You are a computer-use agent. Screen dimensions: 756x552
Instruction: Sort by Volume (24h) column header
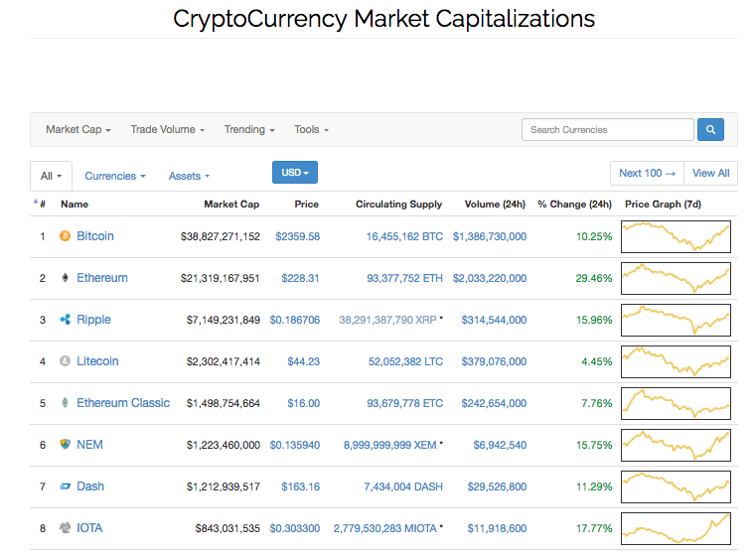click(x=495, y=204)
